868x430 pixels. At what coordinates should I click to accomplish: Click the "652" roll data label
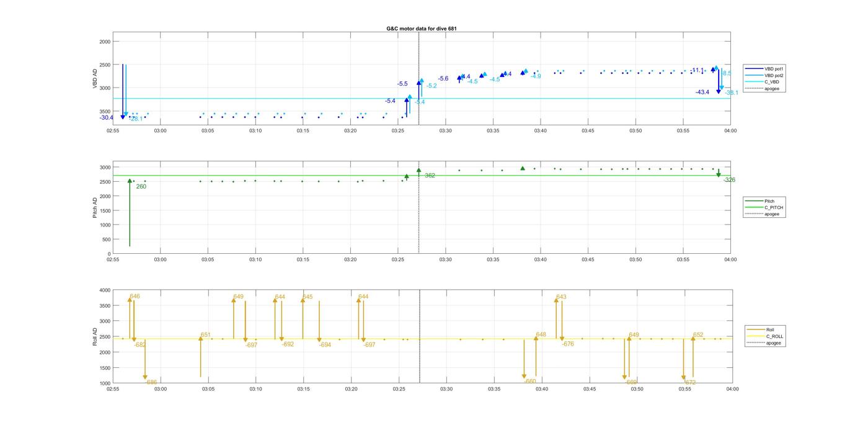(x=698, y=335)
